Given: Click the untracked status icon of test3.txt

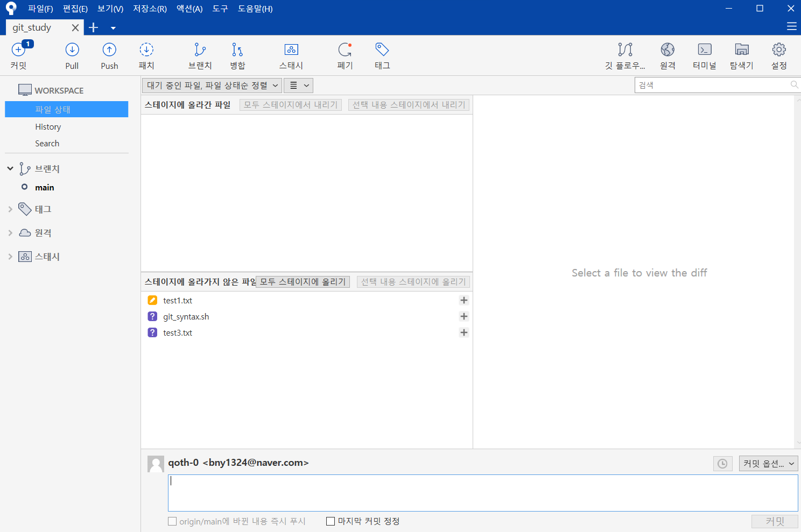Looking at the screenshot, I should 152,332.
